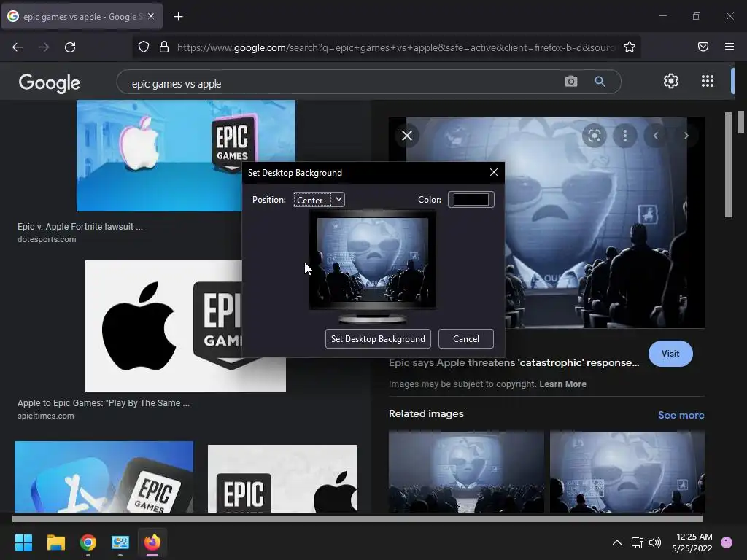This screenshot has width=747, height=560.
Task: Open volume control tray icon
Action: point(655,542)
